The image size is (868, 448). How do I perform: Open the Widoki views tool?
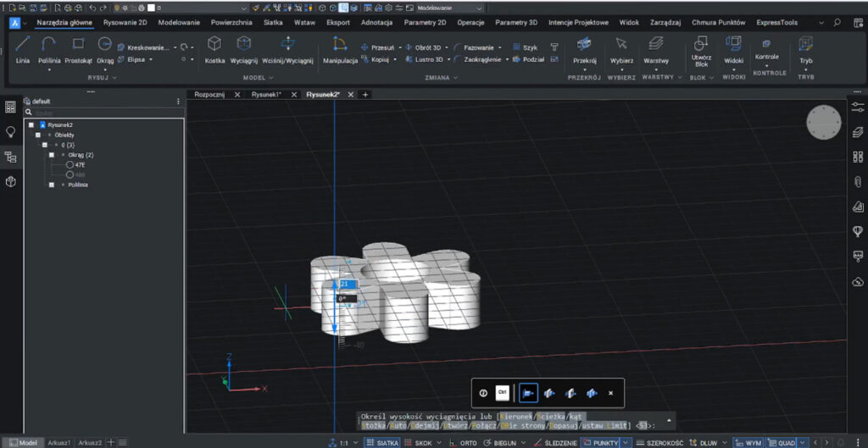[733, 50]
